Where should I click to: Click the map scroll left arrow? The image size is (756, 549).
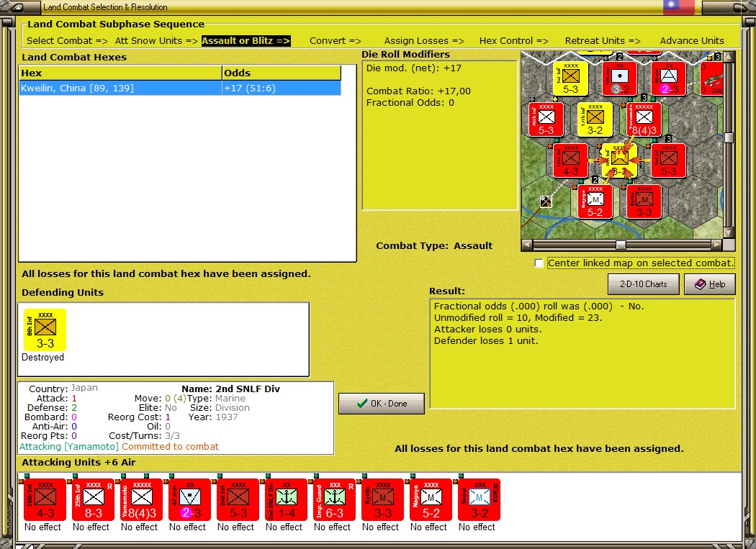pos(526,245)
